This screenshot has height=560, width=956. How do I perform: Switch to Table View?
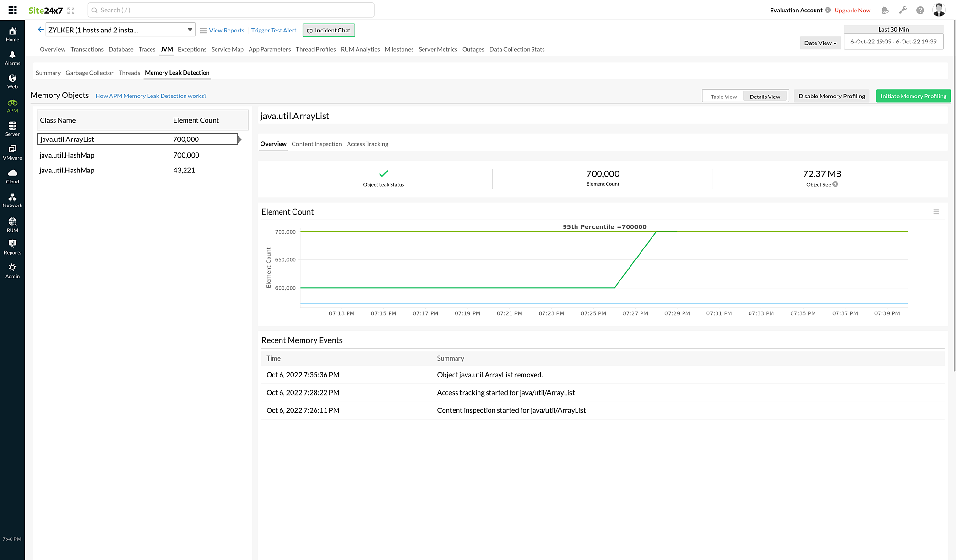(723, 96)
